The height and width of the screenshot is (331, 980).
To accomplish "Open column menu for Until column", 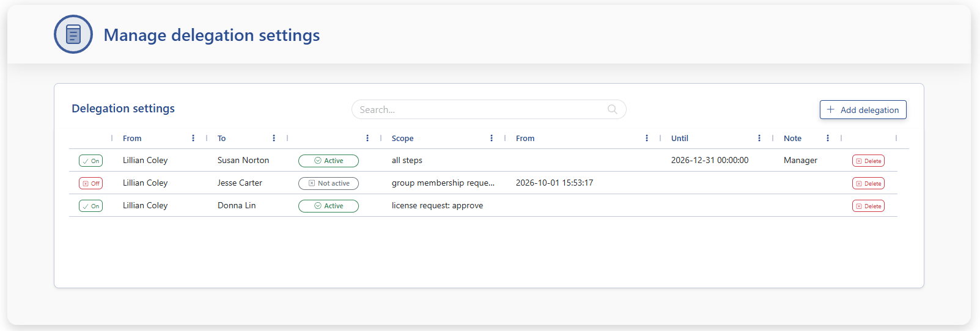I will 759,138.
